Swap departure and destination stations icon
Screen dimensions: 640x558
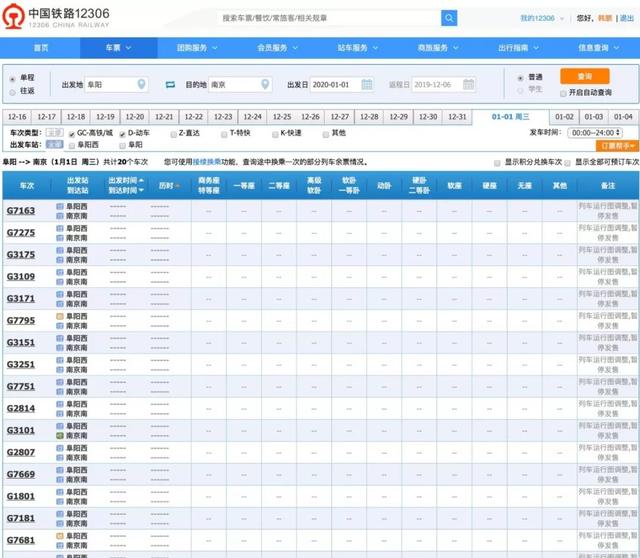click(x=170, y=84)
